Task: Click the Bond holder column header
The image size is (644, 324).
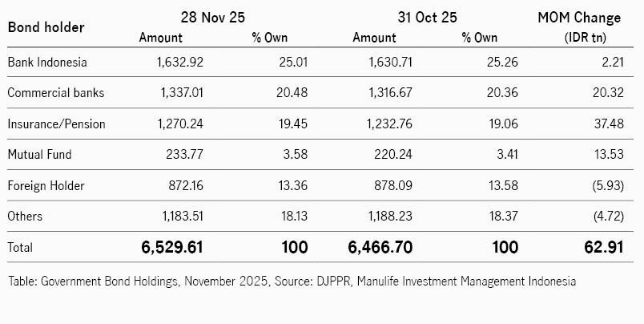Action: 46,27
